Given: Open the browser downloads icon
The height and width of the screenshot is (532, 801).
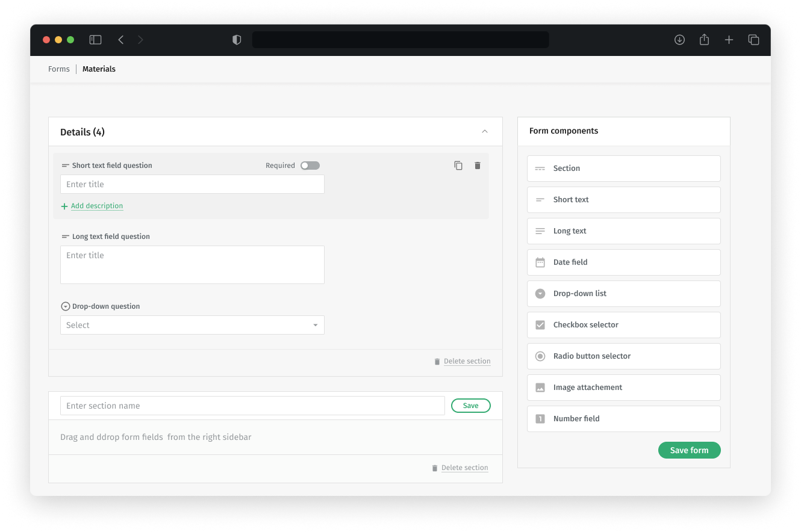Looking at the screenshot, I should (679, 40).
